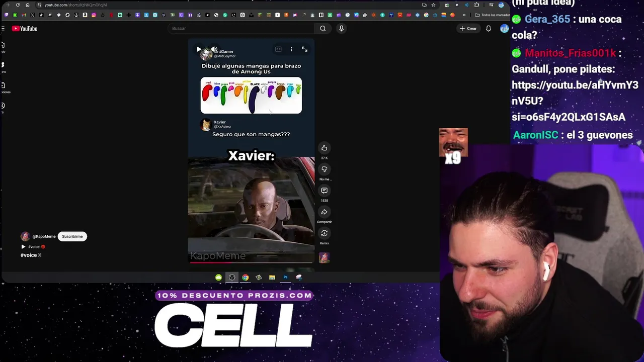
Task: Open the browser home button
Action: 27,5
